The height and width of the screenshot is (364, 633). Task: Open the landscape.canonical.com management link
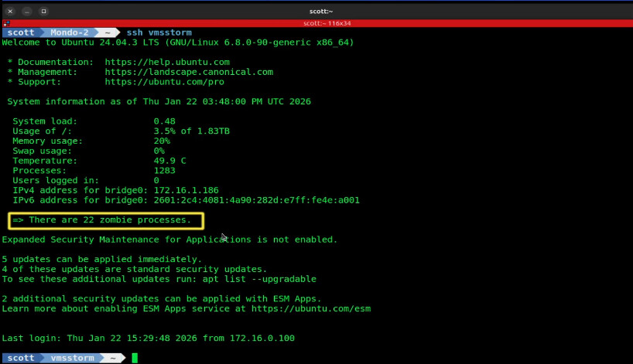[x=189, y=72]
